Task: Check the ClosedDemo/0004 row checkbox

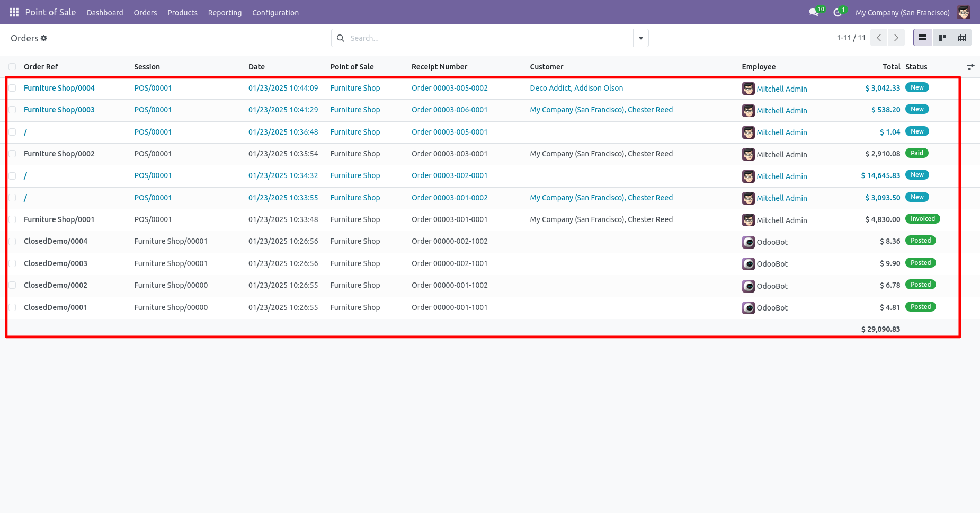Action: [x=12, y=241]
